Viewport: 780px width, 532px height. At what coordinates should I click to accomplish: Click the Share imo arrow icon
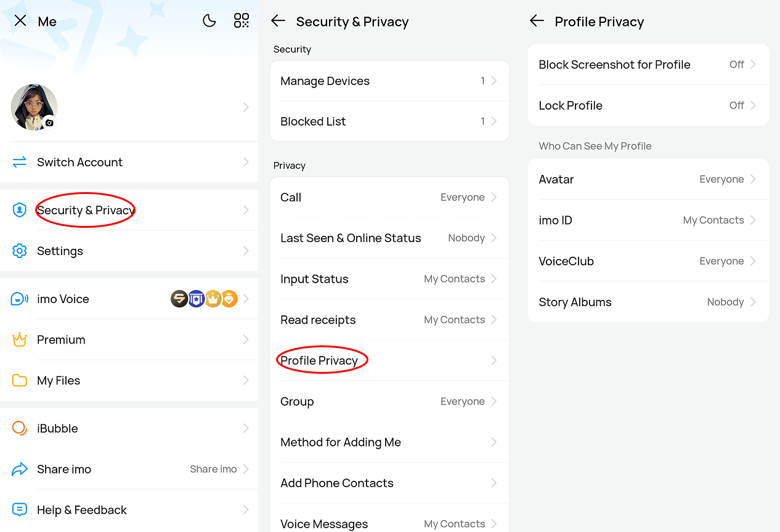20,469
